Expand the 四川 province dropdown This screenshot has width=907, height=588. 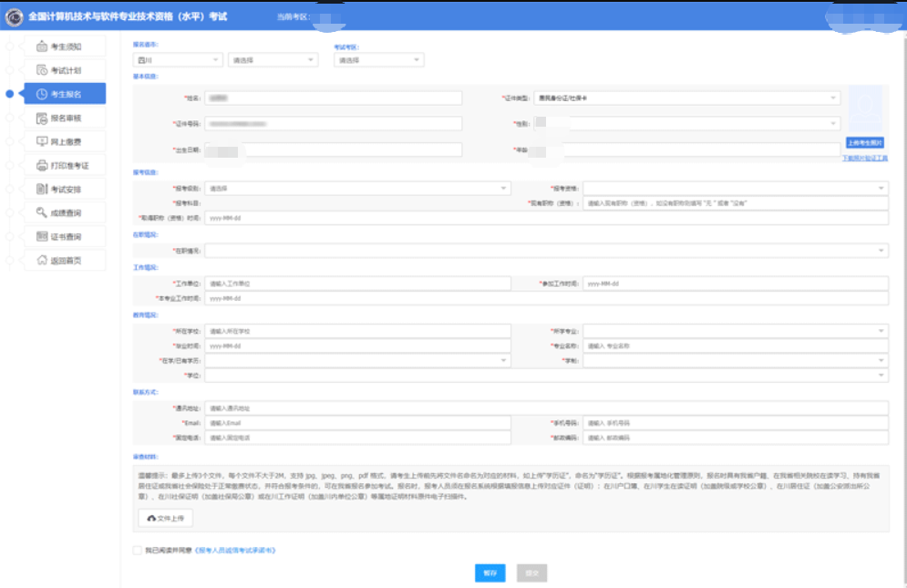[178, 60]
